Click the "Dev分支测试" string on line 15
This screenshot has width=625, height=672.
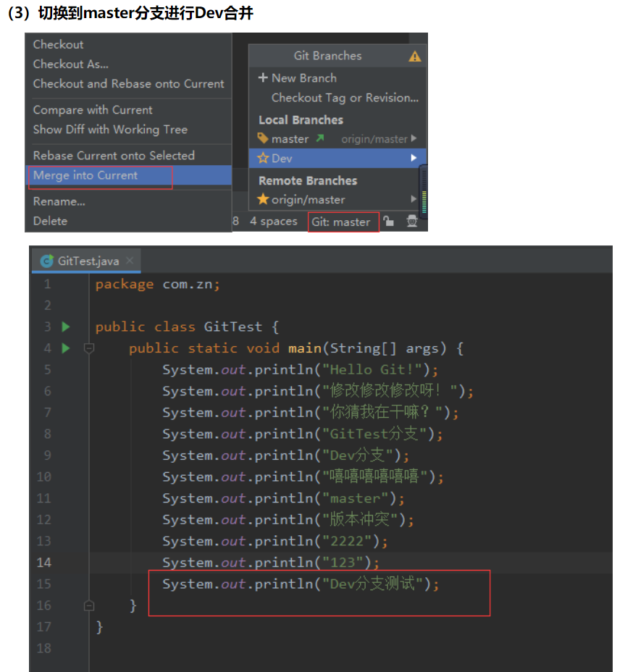pos(372,584)
